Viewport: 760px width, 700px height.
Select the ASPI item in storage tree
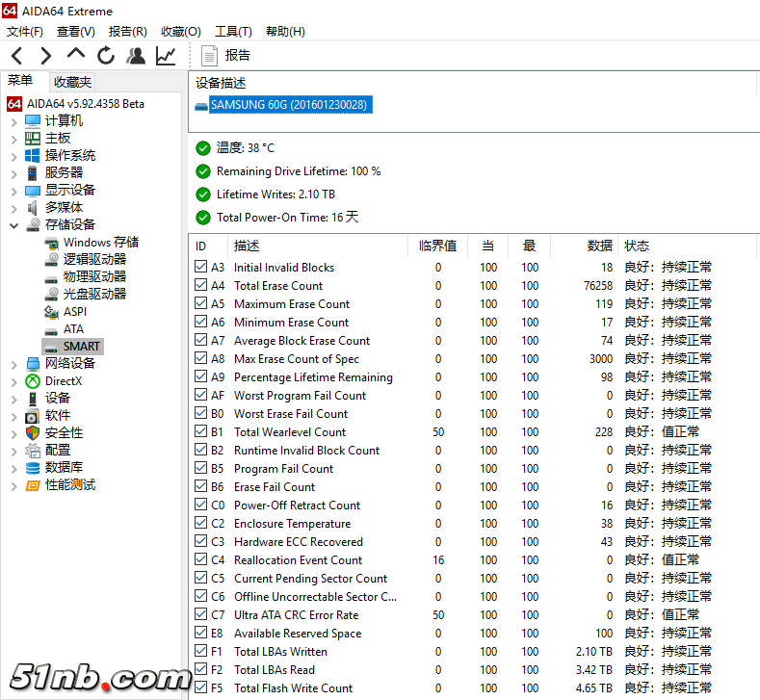click(x=74, y=311)
